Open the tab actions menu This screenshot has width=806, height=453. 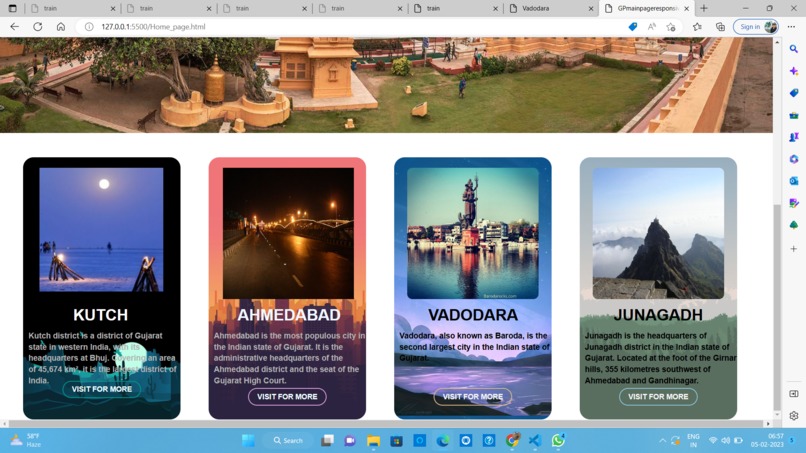tap(12, 8)
